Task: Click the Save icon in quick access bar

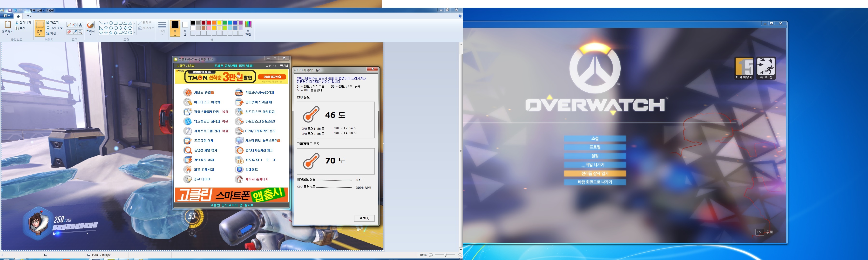Action: (10, 10)
